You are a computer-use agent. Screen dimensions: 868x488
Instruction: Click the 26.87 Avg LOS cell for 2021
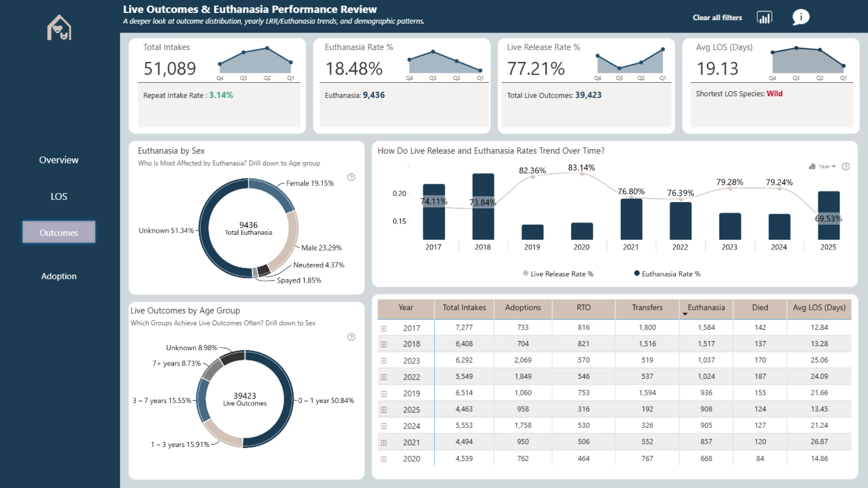819,441
